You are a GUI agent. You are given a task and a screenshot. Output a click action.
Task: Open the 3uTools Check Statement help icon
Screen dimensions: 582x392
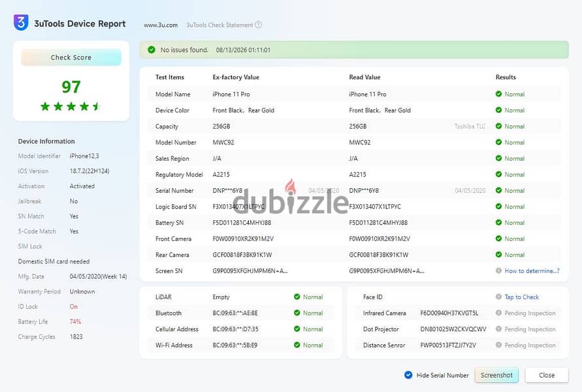[x=258, y=25]
